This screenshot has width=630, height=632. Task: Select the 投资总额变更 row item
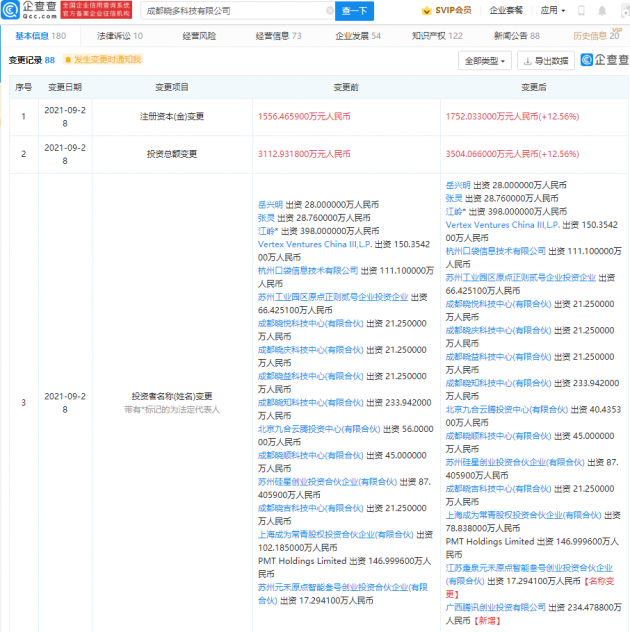point(172,154)
